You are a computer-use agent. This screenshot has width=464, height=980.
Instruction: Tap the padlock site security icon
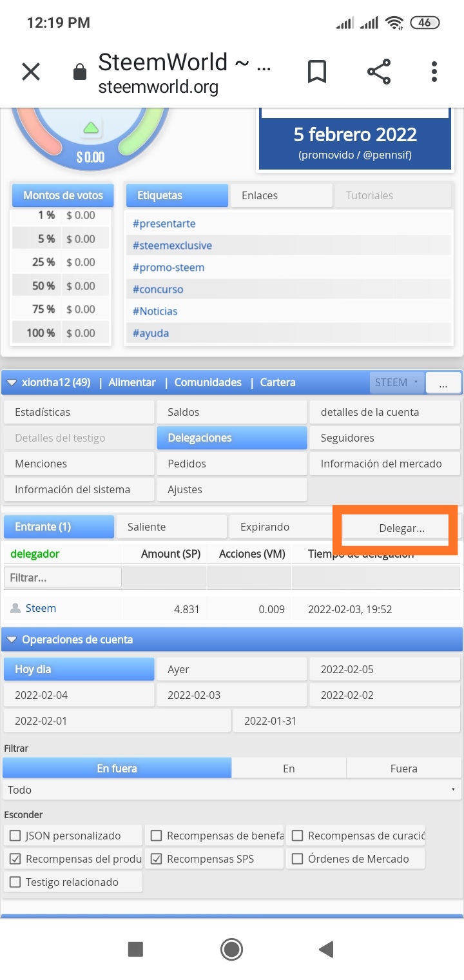(x=80, y=72)
